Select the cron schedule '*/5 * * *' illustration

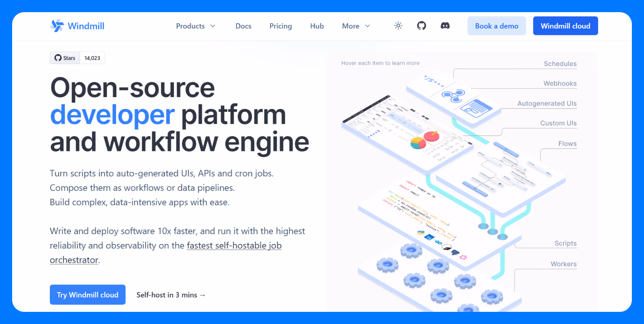tap(434, 81)
